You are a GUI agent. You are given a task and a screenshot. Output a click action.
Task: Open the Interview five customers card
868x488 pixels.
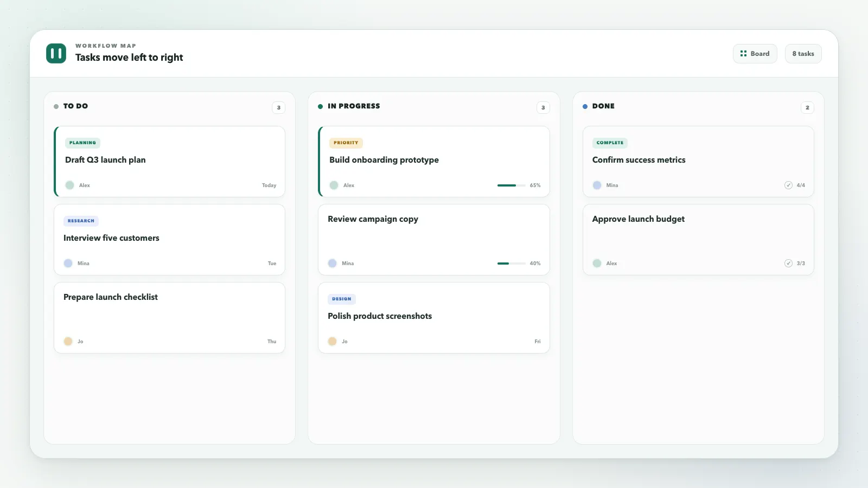pos(169,240)
